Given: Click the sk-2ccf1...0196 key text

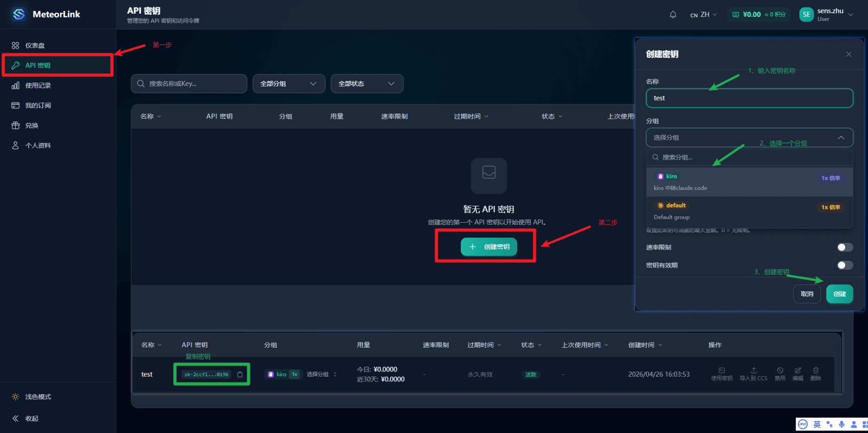Looking at the screenshot, I should [206, 374].
